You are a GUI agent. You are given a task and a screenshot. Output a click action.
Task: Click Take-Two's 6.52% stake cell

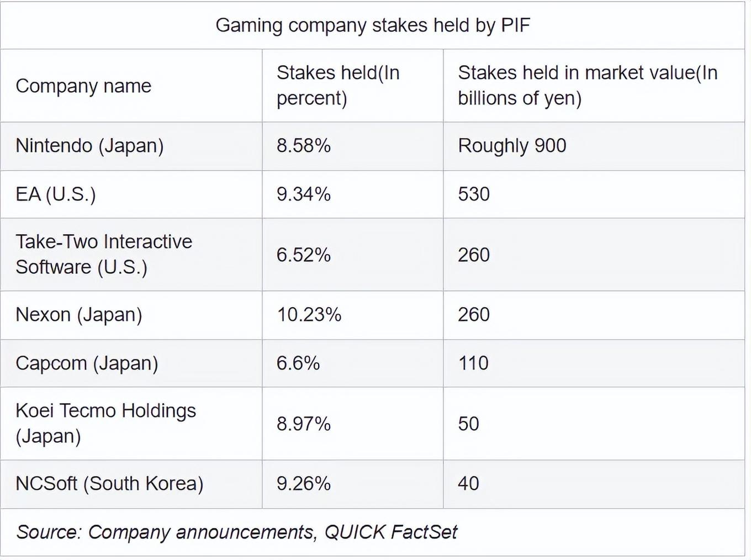[x=304, y=255]
